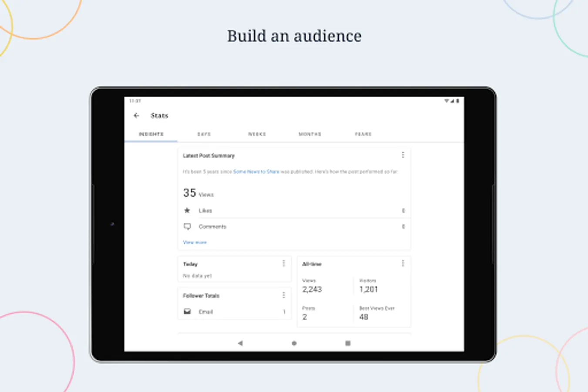Switch to the Days tab
This screenshot has width=588, height=392.
coord(204,134)
